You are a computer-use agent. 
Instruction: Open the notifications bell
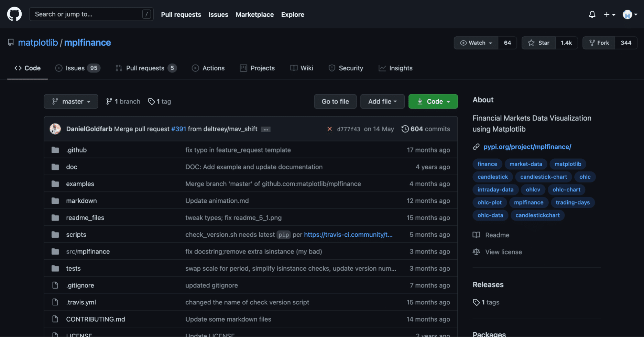point(592,14)
